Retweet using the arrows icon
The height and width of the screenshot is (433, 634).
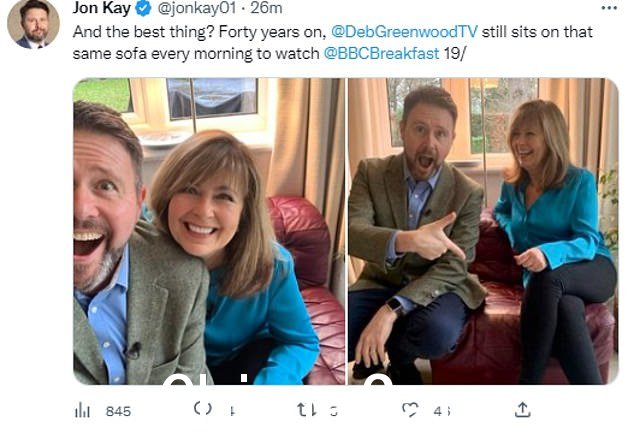306,410
